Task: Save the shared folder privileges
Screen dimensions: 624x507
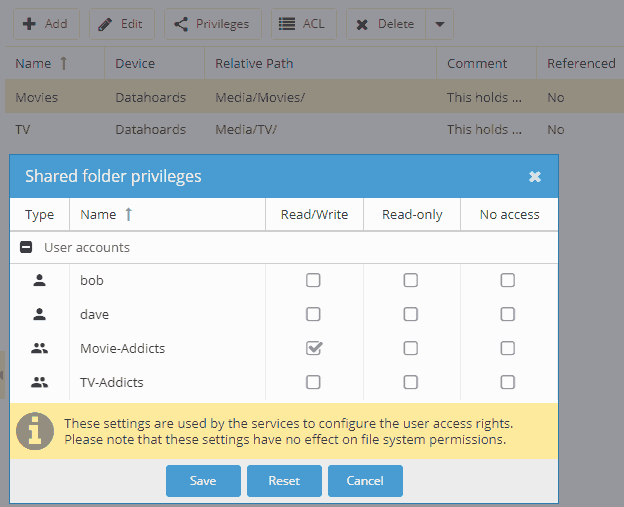Action: coord(203,481)
